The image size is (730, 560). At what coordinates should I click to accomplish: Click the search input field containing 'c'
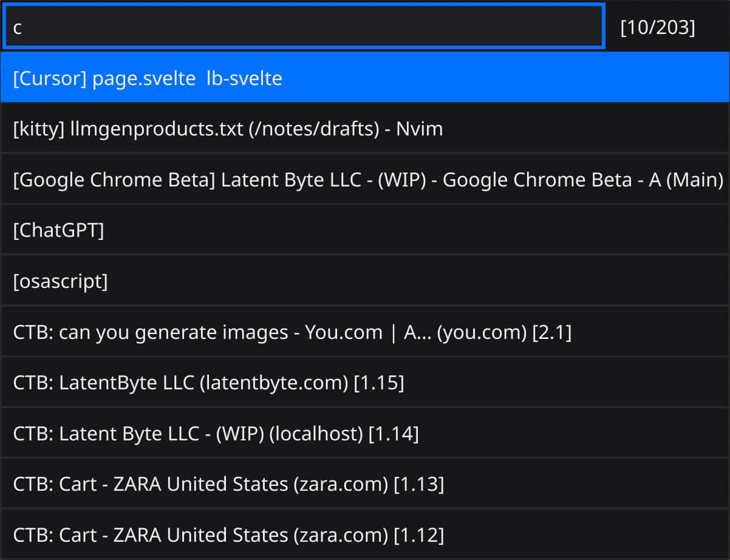click(304, 27)
